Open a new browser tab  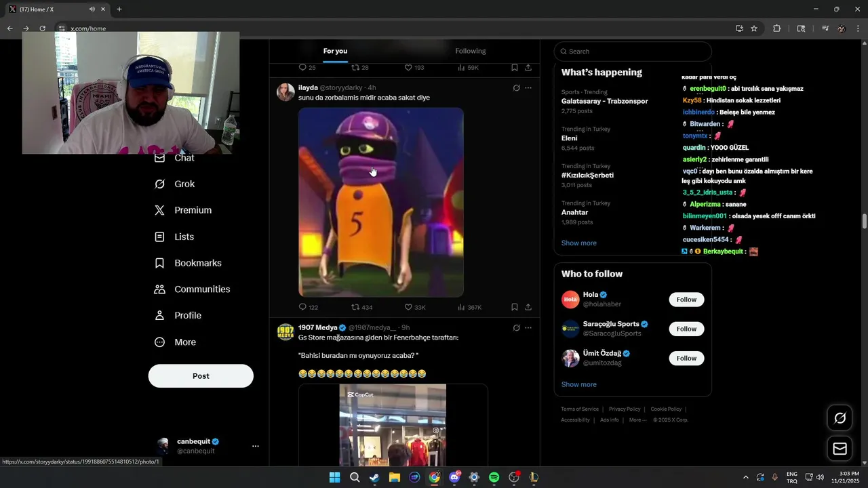[x=119, y=9]
